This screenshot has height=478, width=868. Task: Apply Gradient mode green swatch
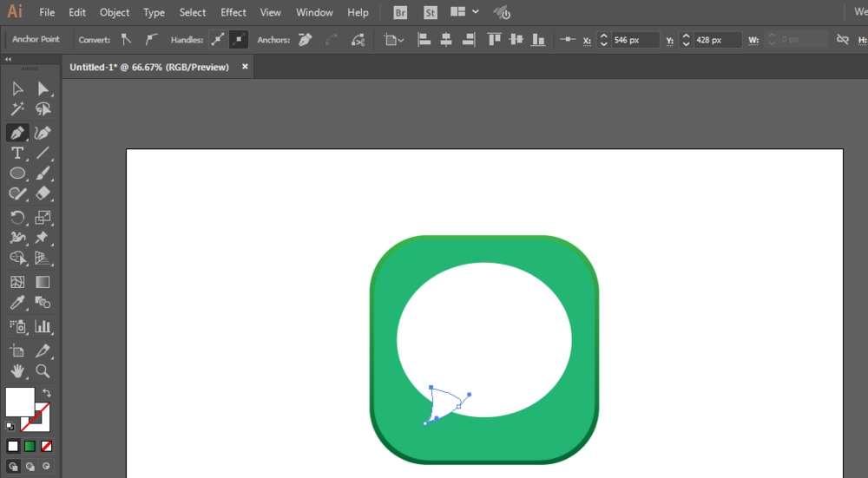tap(30, 446)
